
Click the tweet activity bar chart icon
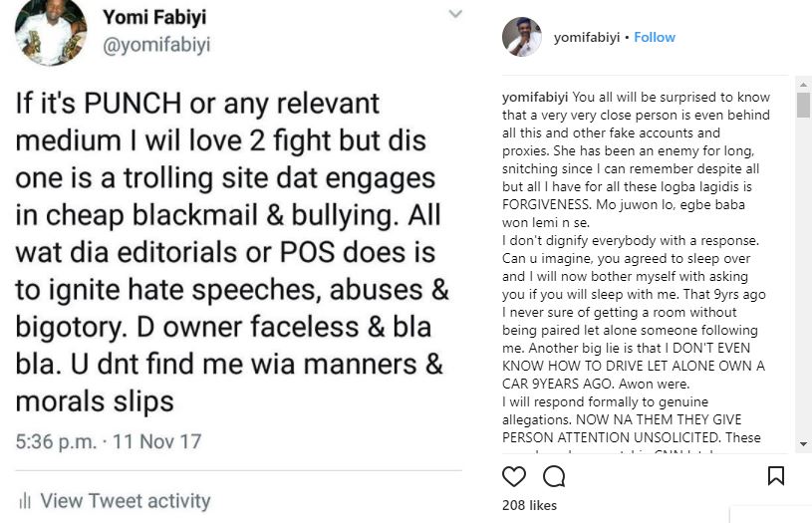(x=25, y=500)
